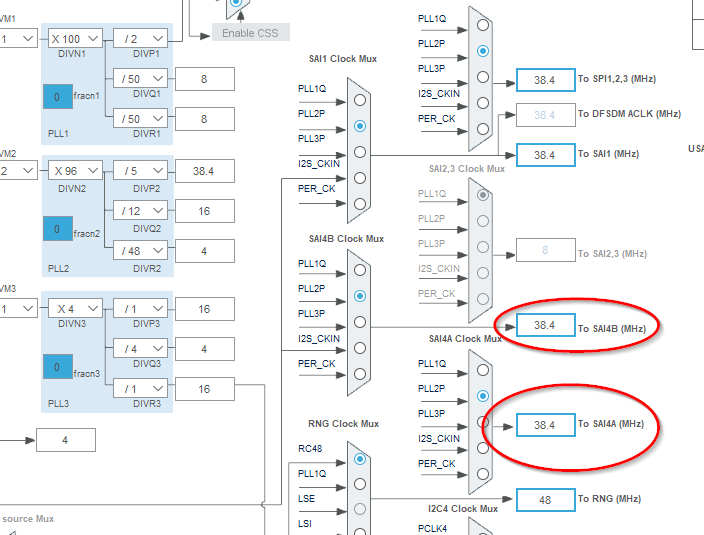Click the DIVP2 output value 38.4

click(205, 171)
